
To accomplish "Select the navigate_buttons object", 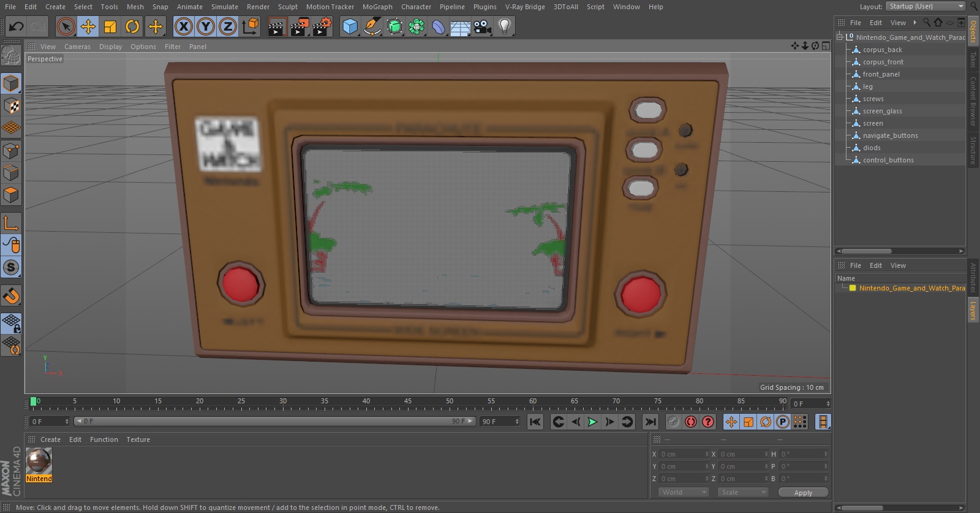I will point(890,135).
